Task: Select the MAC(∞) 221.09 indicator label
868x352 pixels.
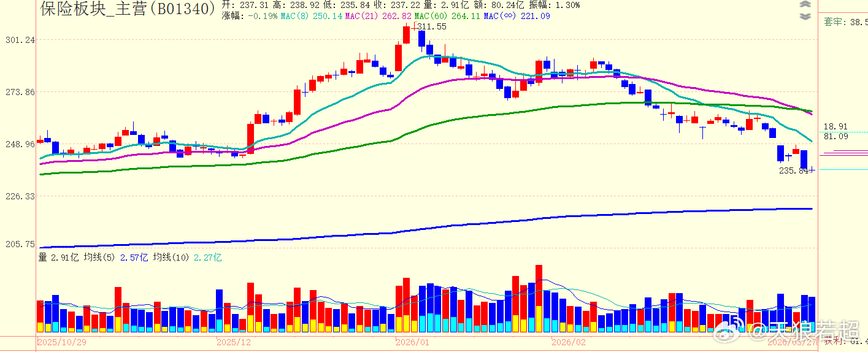Action: 517,16
